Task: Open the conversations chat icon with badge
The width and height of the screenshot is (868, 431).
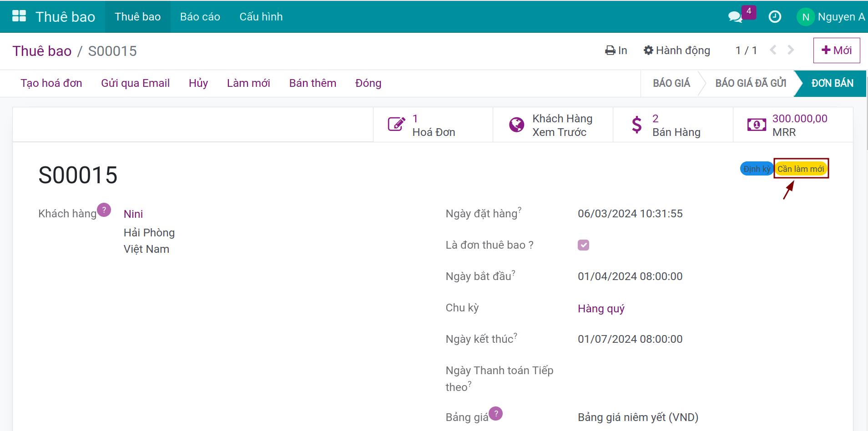Action: pyautogui.click(x=735, y=17)
